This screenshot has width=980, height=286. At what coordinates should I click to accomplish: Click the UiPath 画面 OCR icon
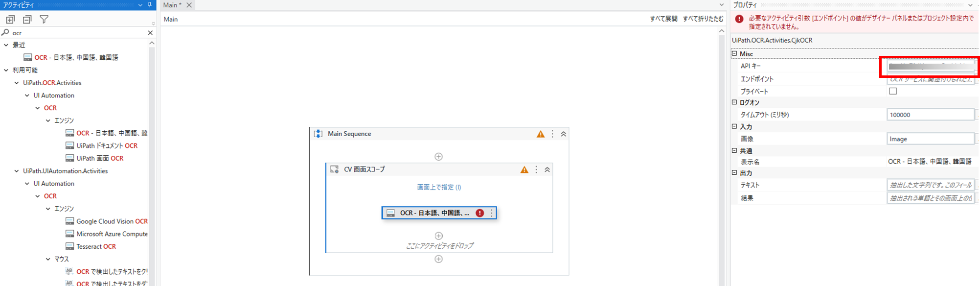[69, 158]
